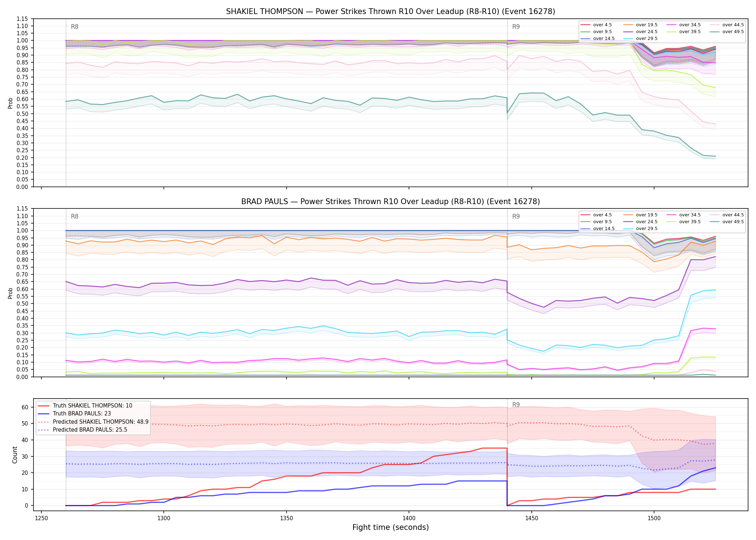Click the BRAD PAULS chart title
This screenshot has width=756, height=540.
point(391,202)
